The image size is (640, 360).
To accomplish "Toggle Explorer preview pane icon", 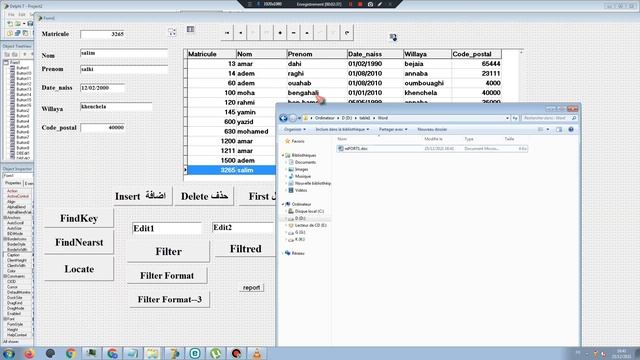I will click(559, 129).
